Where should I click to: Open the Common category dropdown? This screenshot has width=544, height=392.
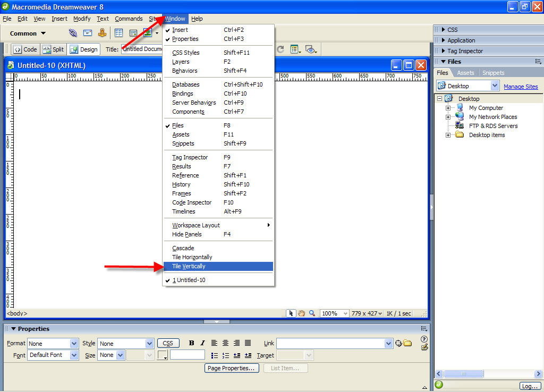[28, 33]
